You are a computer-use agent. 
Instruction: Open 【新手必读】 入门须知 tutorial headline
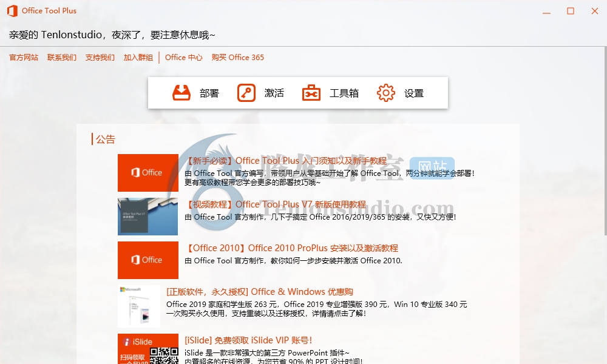(x=286, y=161)
